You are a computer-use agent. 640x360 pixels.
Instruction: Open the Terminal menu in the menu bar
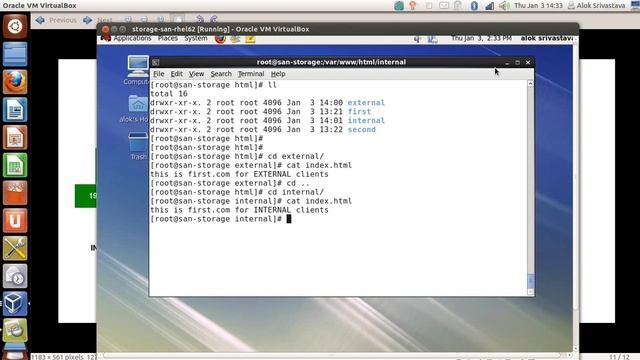(251, 74)
